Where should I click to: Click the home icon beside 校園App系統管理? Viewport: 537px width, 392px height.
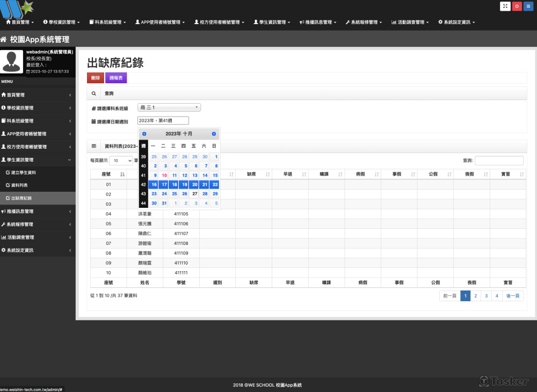point(4,40)
